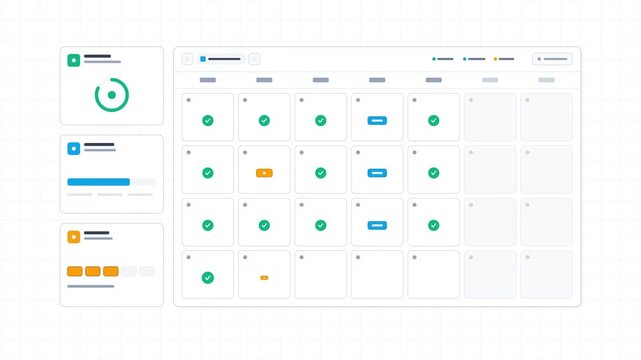Click the orange square icon in the bottom sidebar card
This screenshot has width=641, height=360.
pyautogui.click(x=74, y=237)
